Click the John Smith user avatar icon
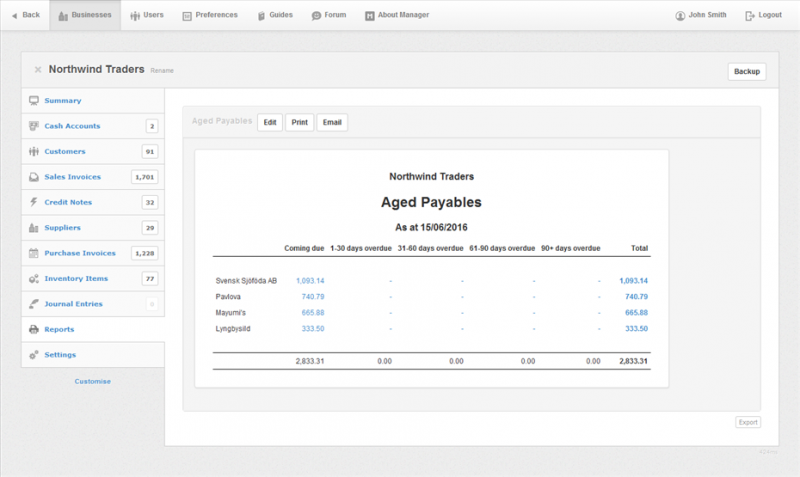The height and width of the screenshot is (477, 800). point(680,16)
